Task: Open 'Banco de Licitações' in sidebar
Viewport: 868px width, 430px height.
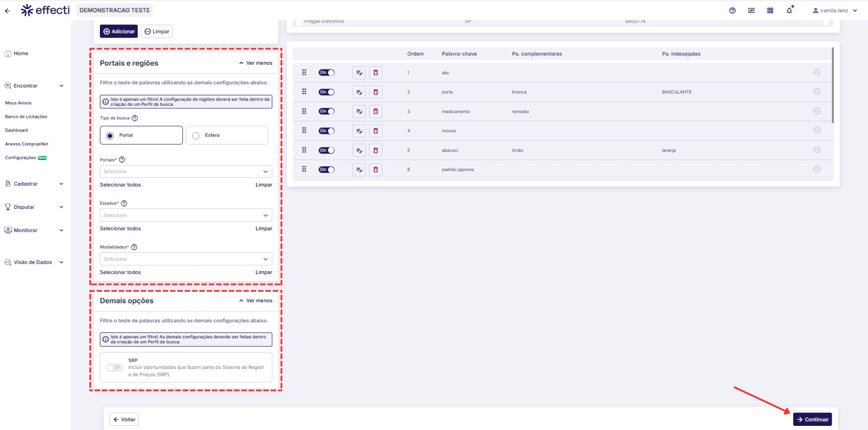Action: pos(26,116)
